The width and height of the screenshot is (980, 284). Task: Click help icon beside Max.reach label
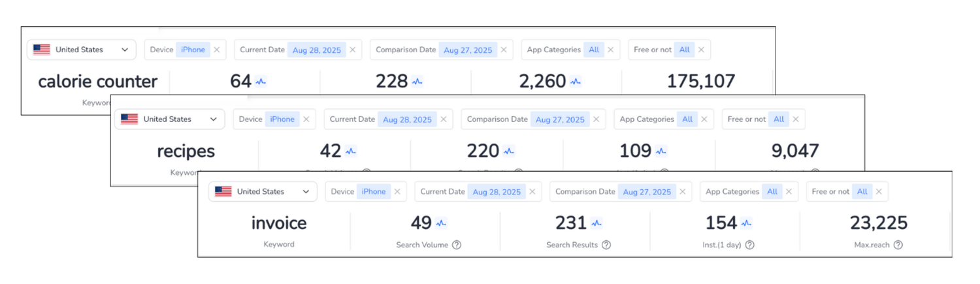pos(898,245)
